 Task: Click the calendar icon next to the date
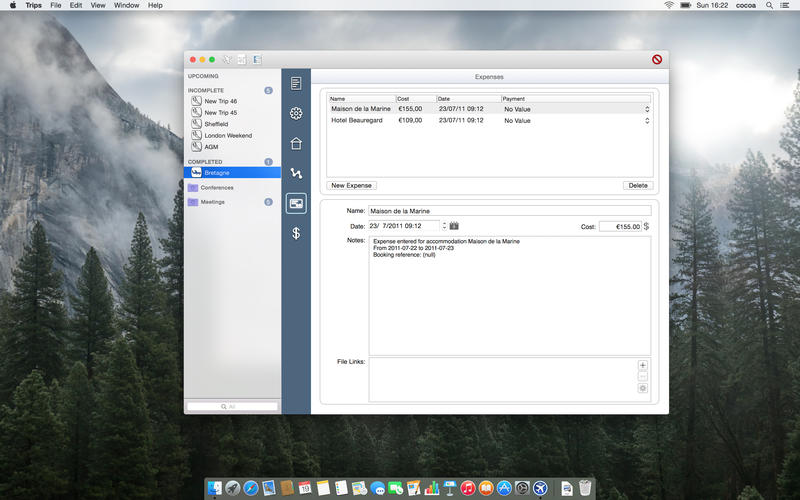(454, 226)
